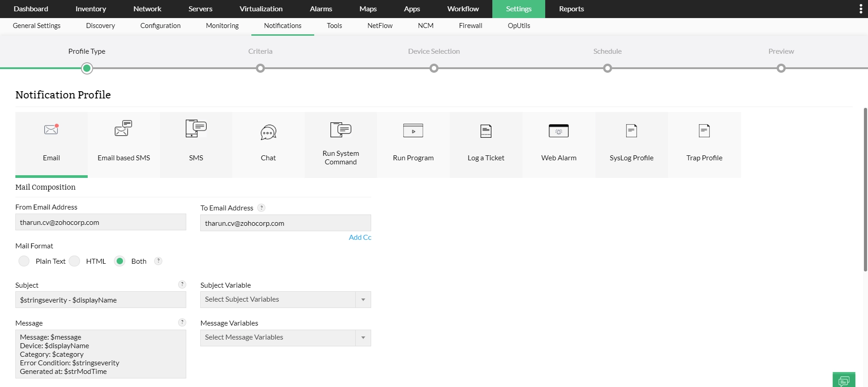Screen dimensions: 868x387
Task: Select the Plain Text mail format
Action: coord(24,261)
